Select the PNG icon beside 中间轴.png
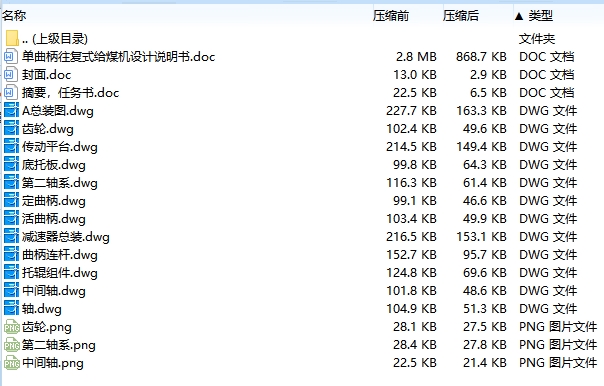 pyautogui.click(x=12, y=363)
